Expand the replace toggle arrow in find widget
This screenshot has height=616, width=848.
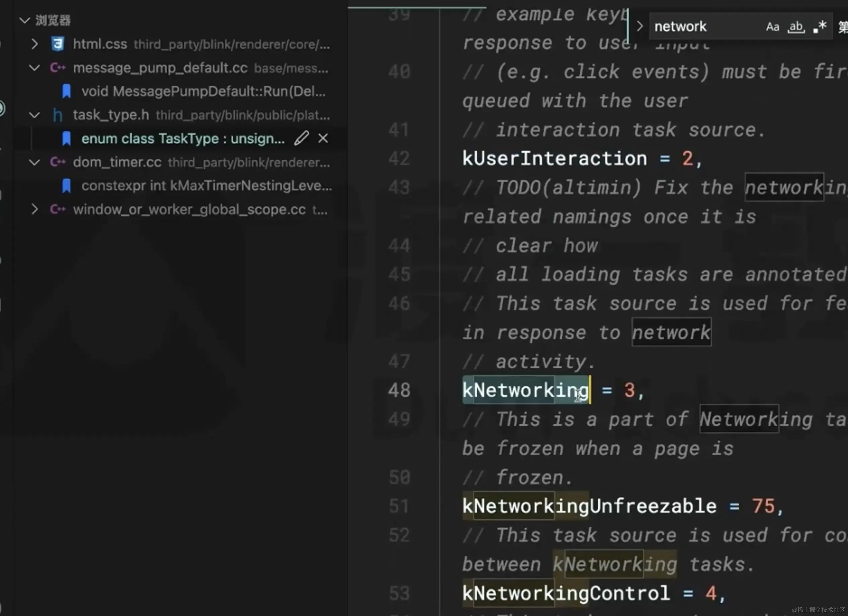click(640, 26)
